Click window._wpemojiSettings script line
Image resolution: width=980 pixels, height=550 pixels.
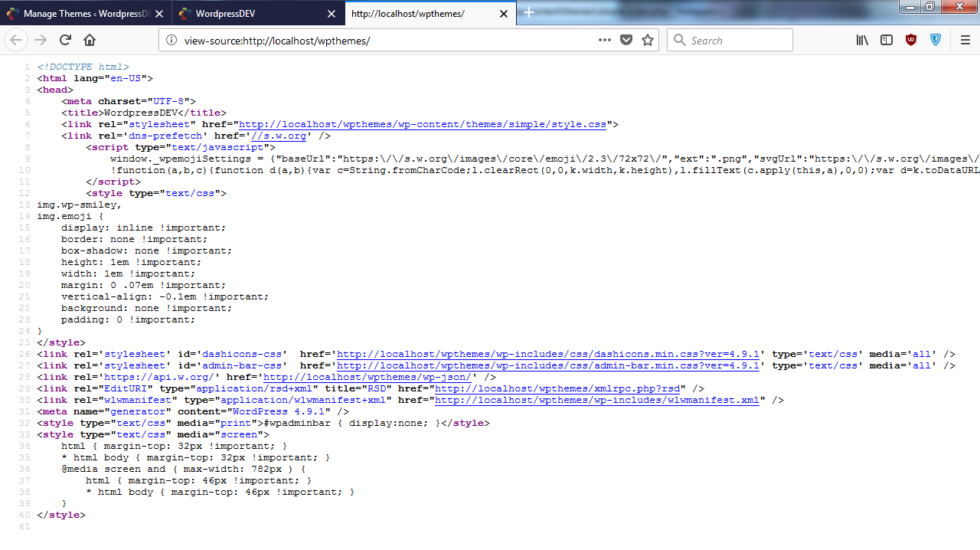pos(544,159)
